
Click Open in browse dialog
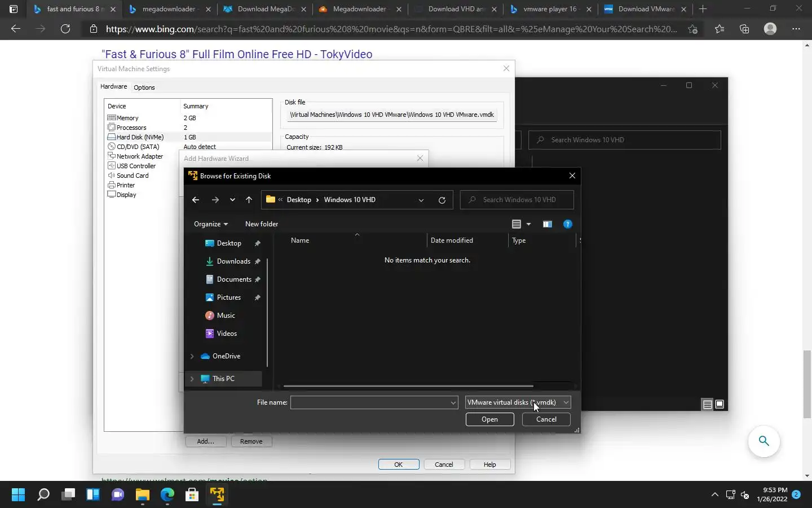point(489,419)
